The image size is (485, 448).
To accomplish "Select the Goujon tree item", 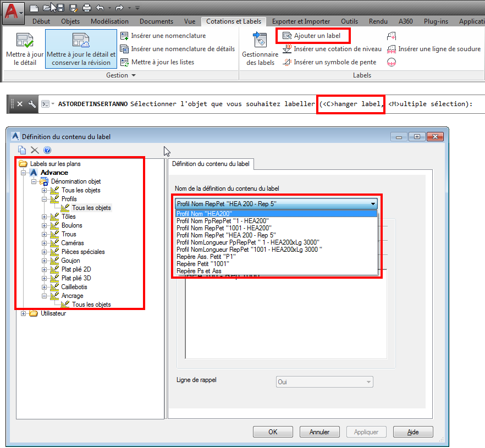I will pyautogui.click(x=70, y=261).
